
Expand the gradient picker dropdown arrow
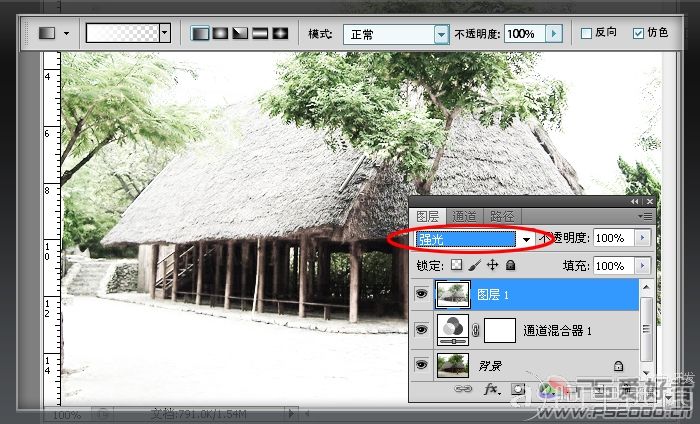point(165,33)
